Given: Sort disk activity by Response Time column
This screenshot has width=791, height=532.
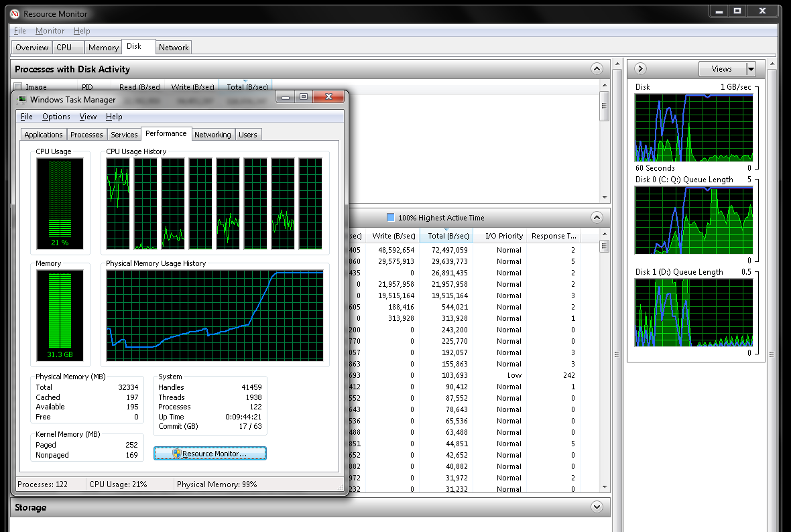Looking at the screenshot, I should click(554, 236).
